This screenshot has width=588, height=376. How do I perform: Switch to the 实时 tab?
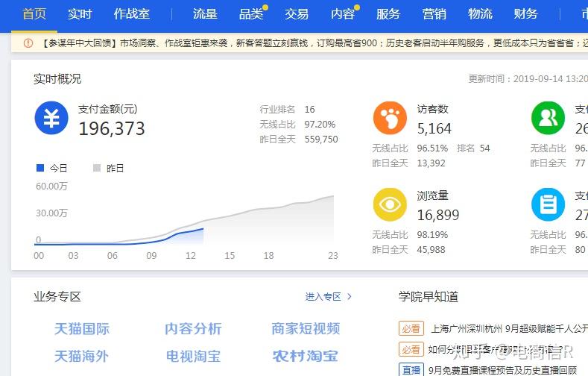80,14
